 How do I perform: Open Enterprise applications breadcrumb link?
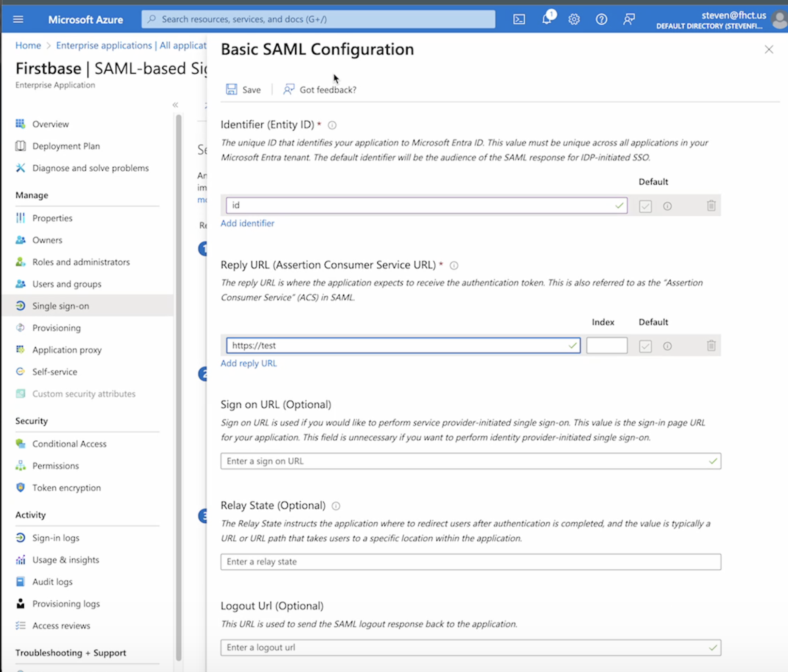(131, 46)
